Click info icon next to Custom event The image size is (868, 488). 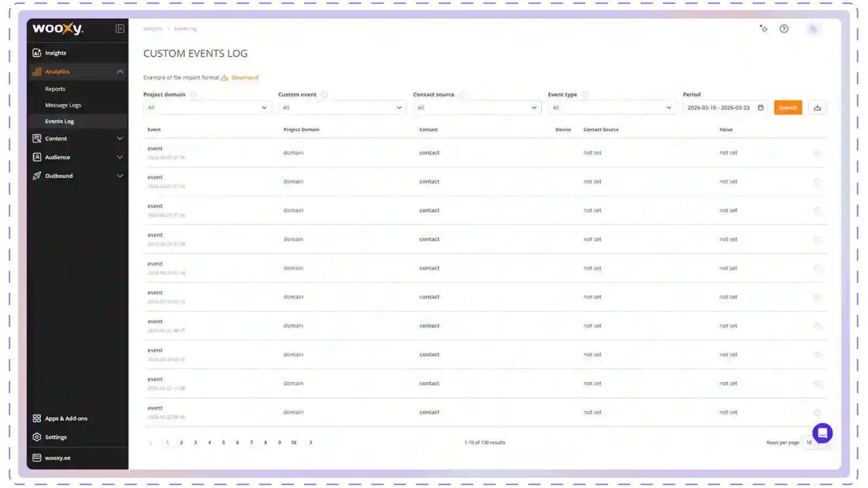coord(324,95)
